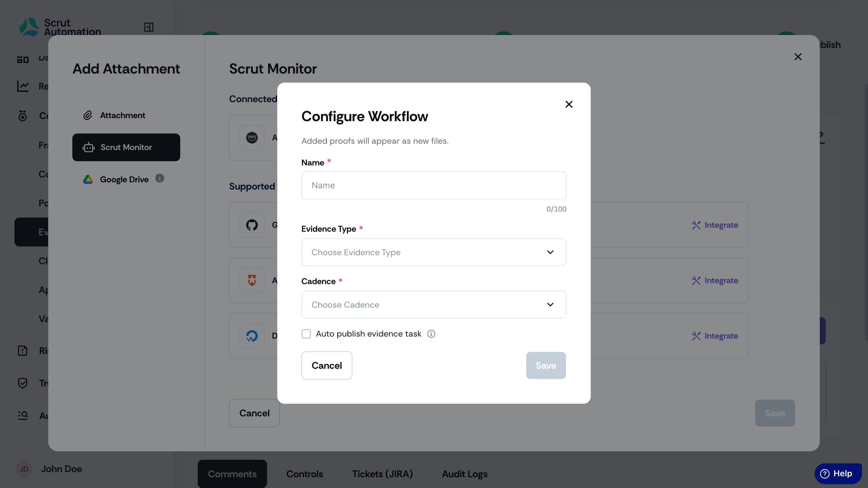
Task: Save the workflow configuration
Action: [546, 365]
